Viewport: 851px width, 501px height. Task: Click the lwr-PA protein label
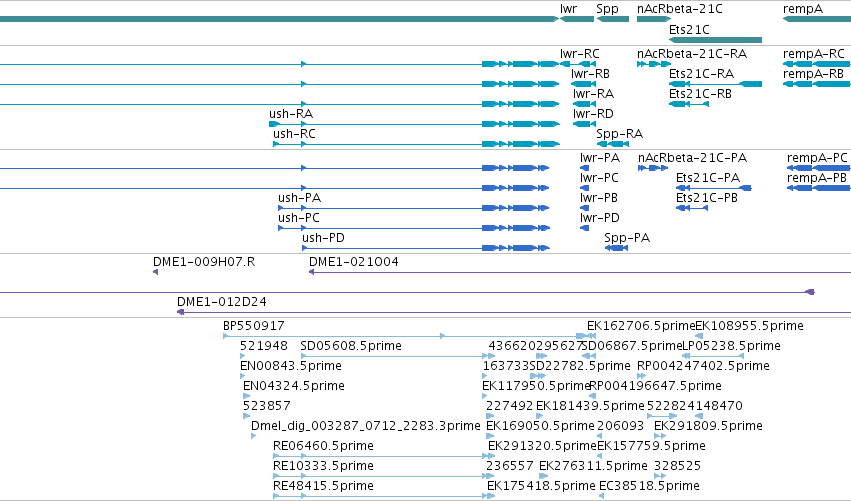coord(600,158)
